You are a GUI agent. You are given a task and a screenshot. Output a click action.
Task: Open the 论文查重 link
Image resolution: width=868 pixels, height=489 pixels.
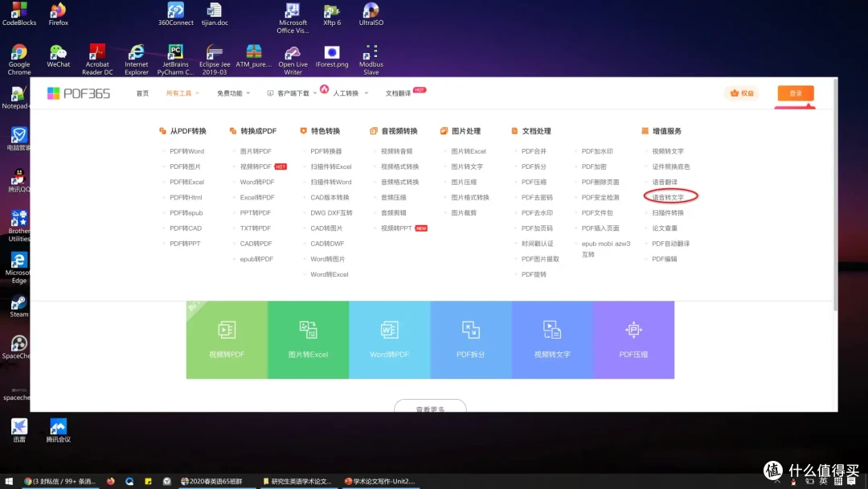pos(665,228)
